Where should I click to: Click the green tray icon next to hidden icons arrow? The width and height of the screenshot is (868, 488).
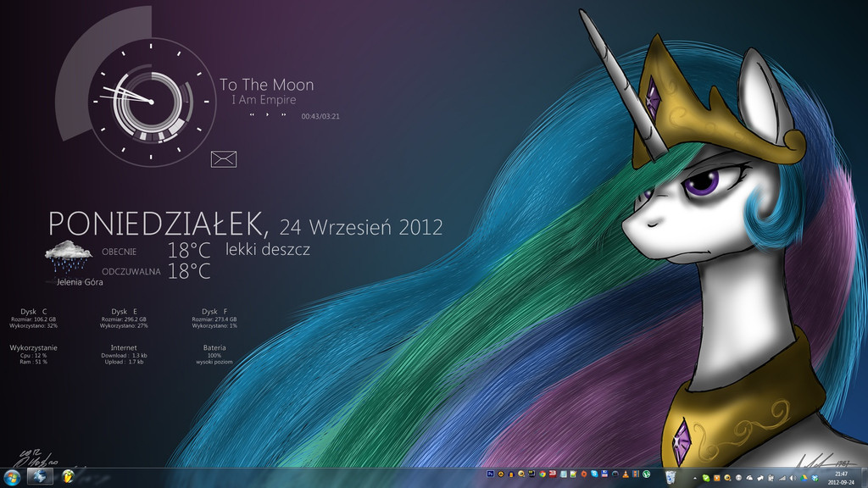(x=706, y=478)
